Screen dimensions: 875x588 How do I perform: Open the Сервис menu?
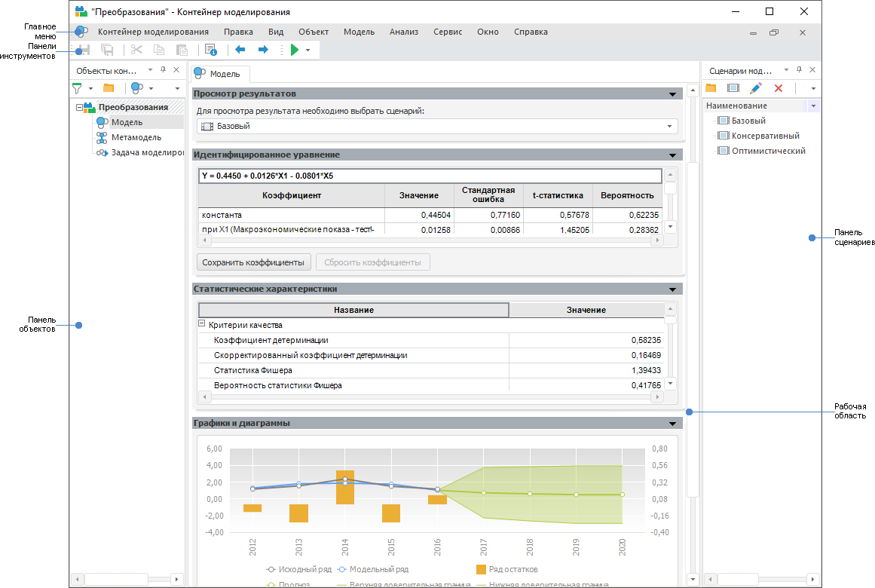tap(448, 32)
